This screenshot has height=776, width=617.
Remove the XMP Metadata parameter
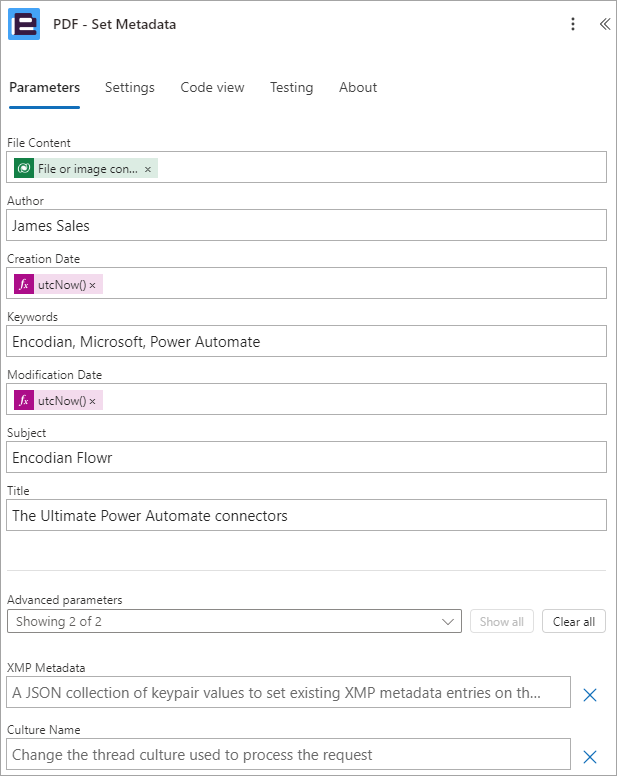pyautogui.click(x=590, y=695)
